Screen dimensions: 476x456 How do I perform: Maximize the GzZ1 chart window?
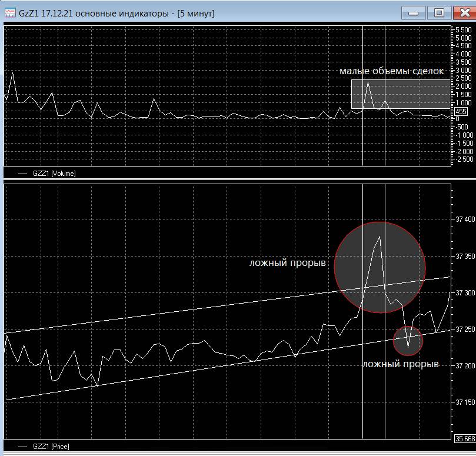pos(439,13)
